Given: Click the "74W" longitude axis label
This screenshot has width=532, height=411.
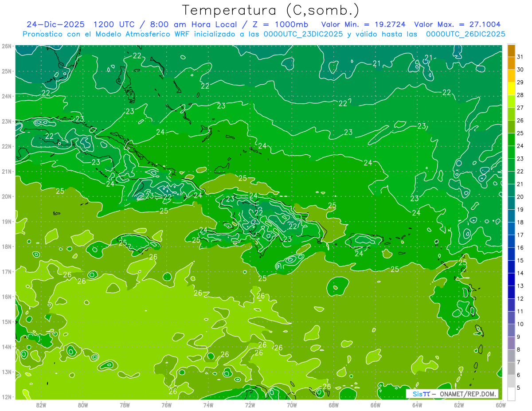Looking at the screenshot, I should pyautogui.click(x=208, y=405).
